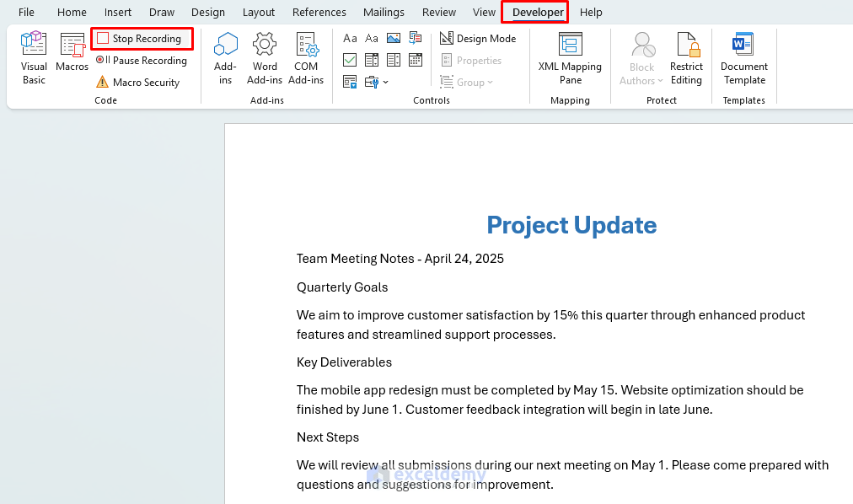
Task: Select the Developer tab
Action: point(538,12)
